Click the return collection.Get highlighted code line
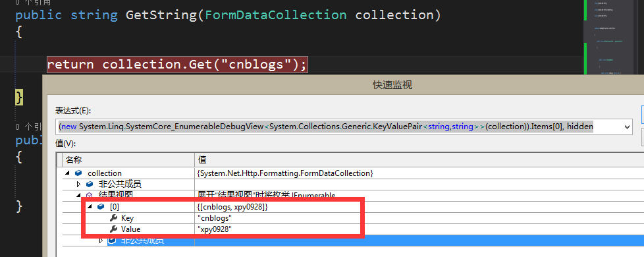Viewport: 644px width, 257px height. pos(177,65)
